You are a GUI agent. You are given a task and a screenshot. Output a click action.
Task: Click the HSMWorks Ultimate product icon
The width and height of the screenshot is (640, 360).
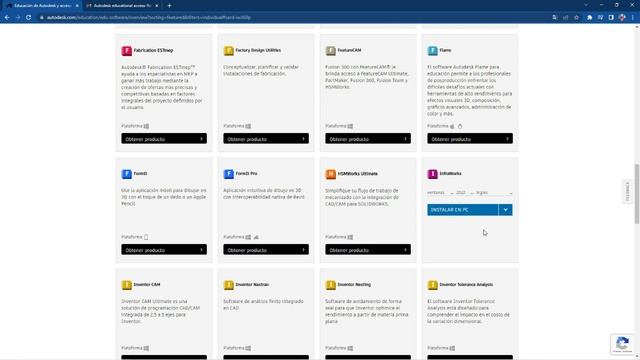[x=331, y=174]
